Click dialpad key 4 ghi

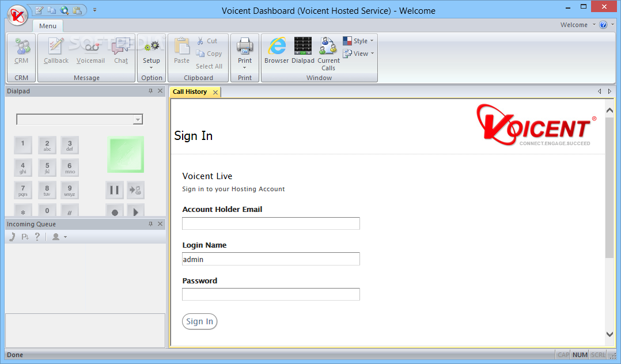coord(22,168)
